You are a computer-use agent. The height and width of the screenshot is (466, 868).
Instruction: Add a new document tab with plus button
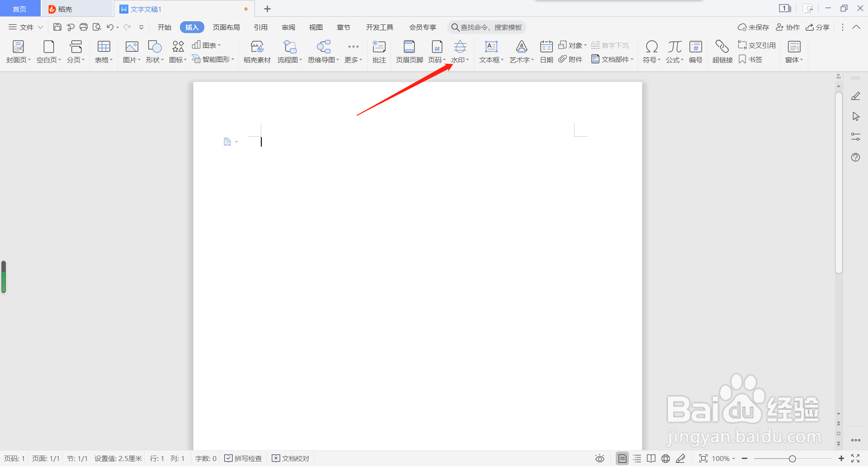[x=267, y=9]
